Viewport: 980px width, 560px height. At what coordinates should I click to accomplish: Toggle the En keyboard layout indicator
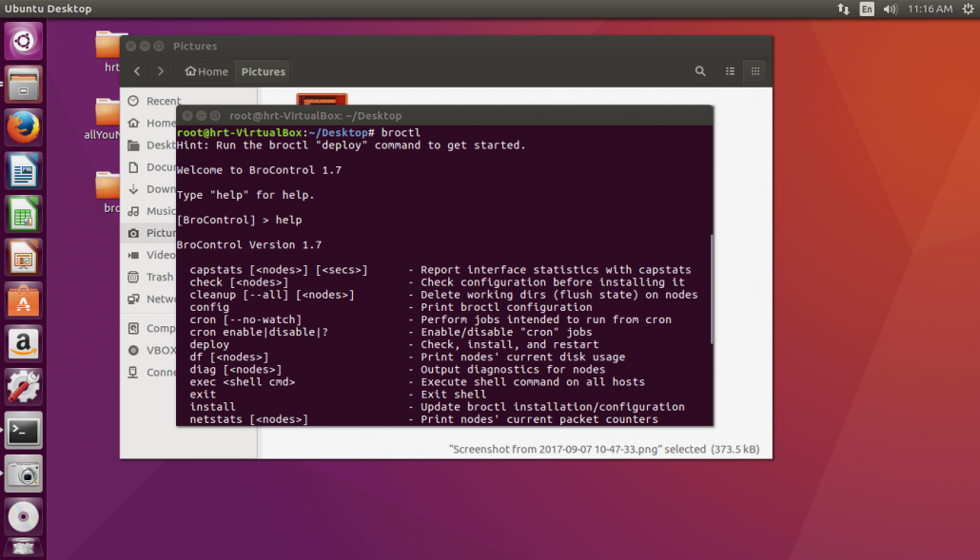click(x=867, y=9)
